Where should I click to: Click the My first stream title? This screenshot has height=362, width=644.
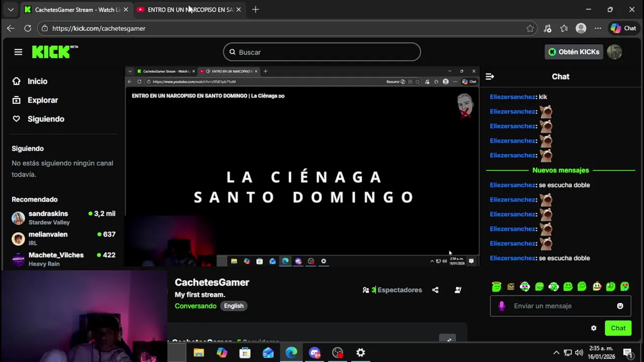coord(200,295)
